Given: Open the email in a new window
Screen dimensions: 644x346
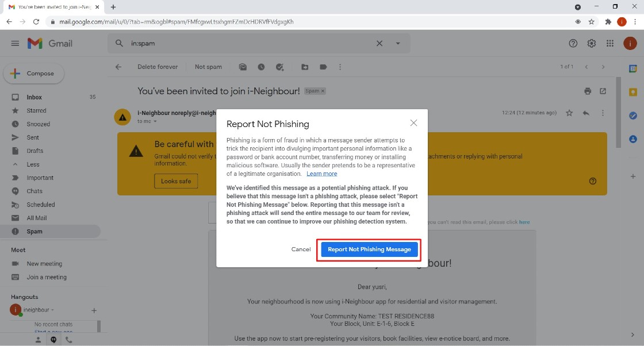Looking at the screenshot, I should click(x=603, y=91).
